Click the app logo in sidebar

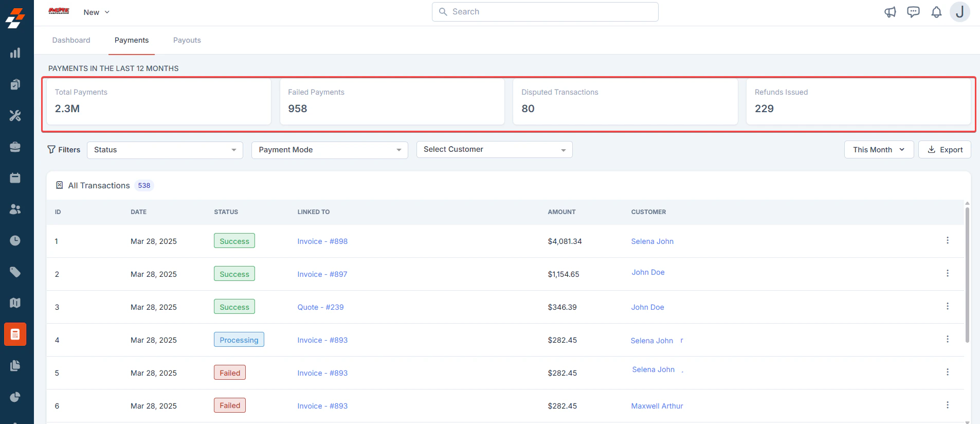tap(15, 18)
